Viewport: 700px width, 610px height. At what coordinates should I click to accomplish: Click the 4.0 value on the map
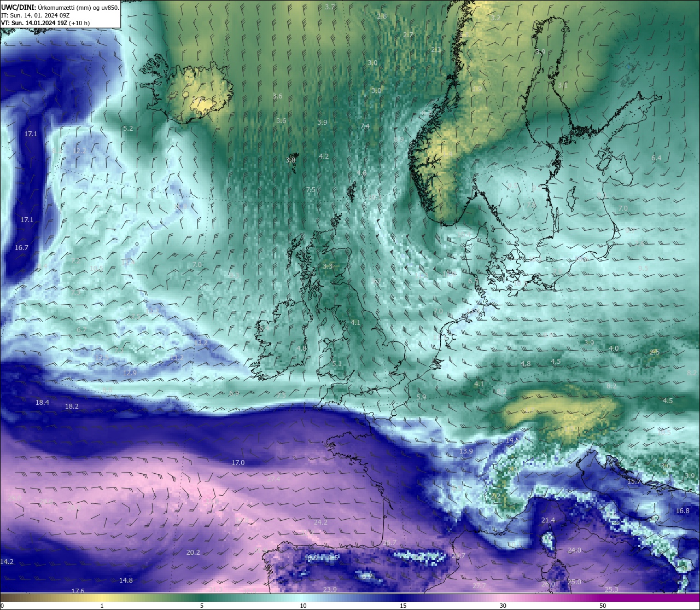(614, 348)
